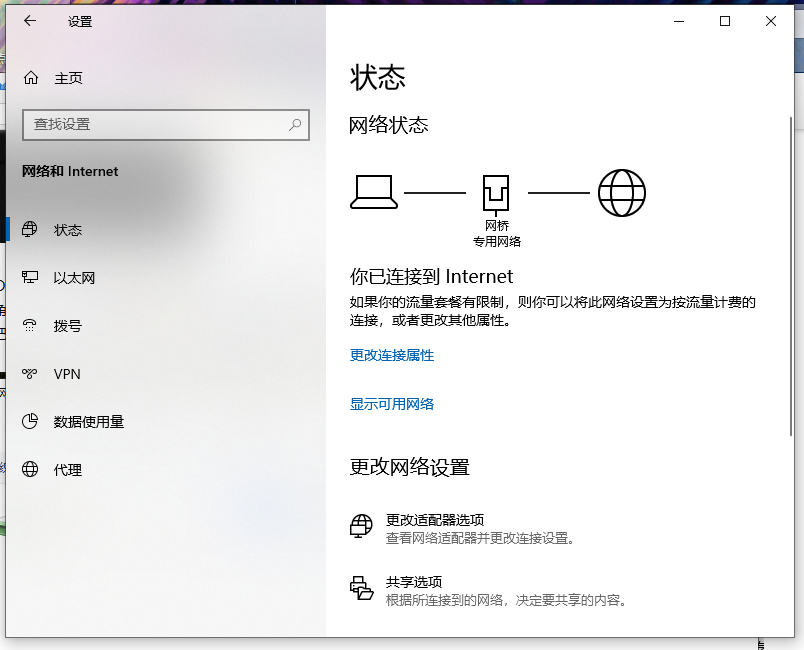Click the 主页 home label
This screenshot has height=650, width=804.
68,78
